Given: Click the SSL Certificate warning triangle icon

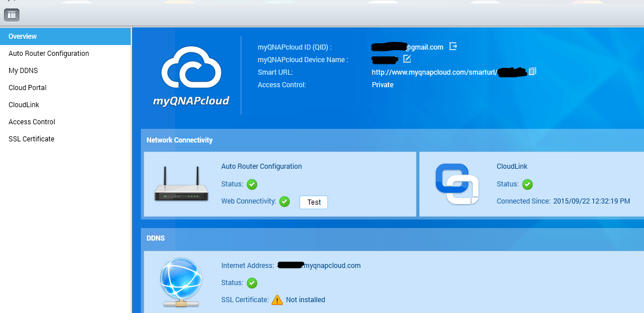Looking at the screenshot, I should (x=277, y=299).
